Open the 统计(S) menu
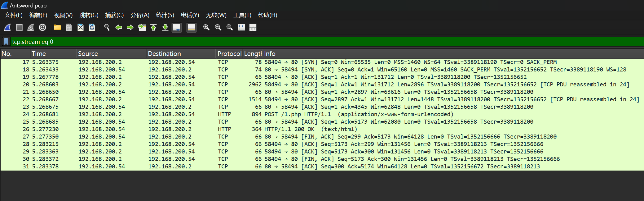Screen dimensions: 644x201 165,15
